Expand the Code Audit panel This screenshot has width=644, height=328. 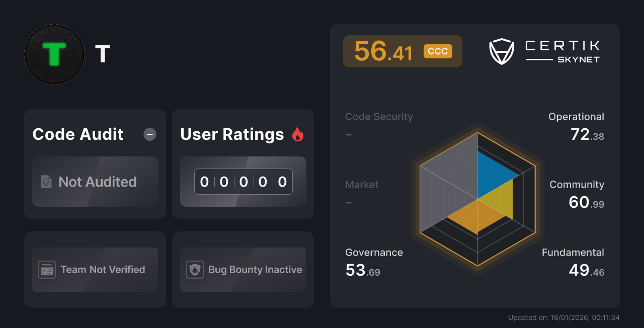(77, 134)
